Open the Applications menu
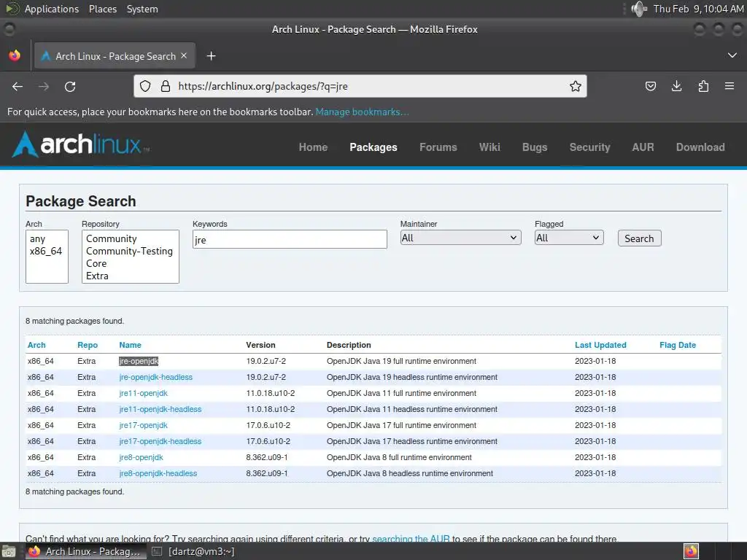 click(52, 9)
